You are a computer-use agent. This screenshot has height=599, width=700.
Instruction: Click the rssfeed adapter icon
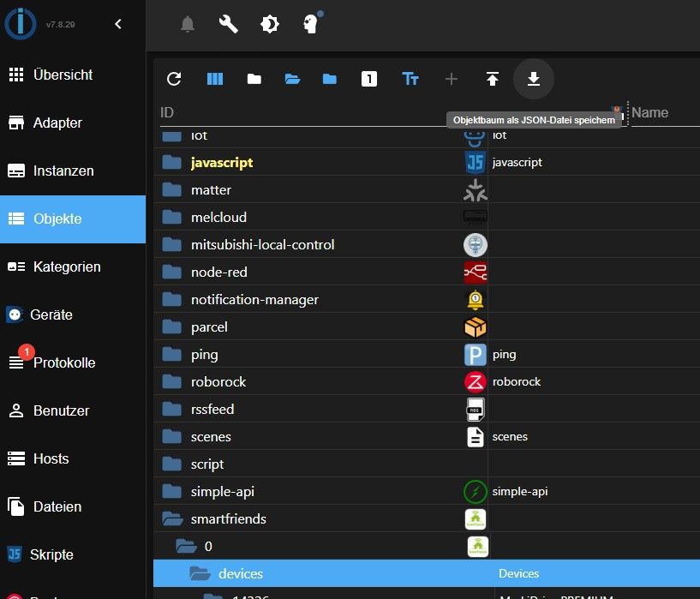475,410
